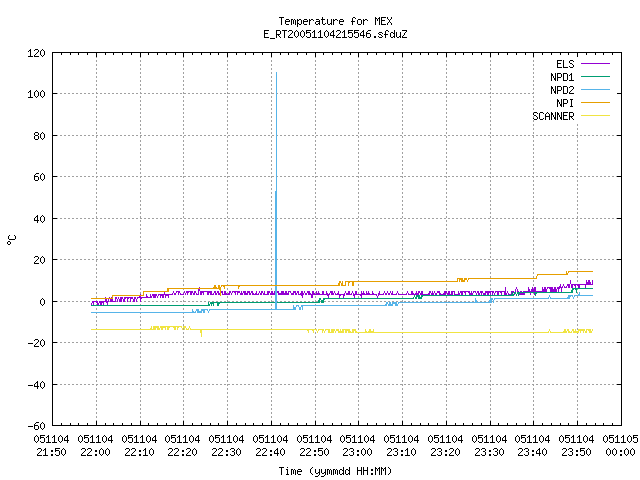
Task: Click the NPD1 legend label
Action: (562, 77)
